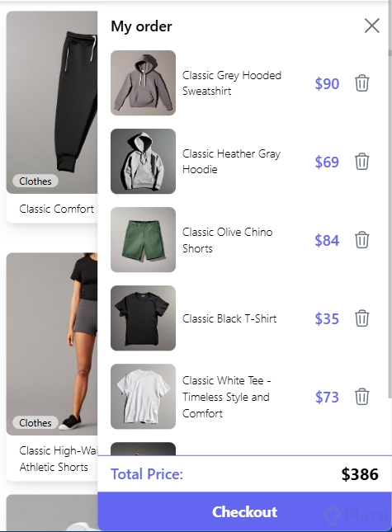This screenshot has width=392, height=532.
Task: Trash the Classic Olive Chino Shorts item
Action: click(x=361, y=240)
